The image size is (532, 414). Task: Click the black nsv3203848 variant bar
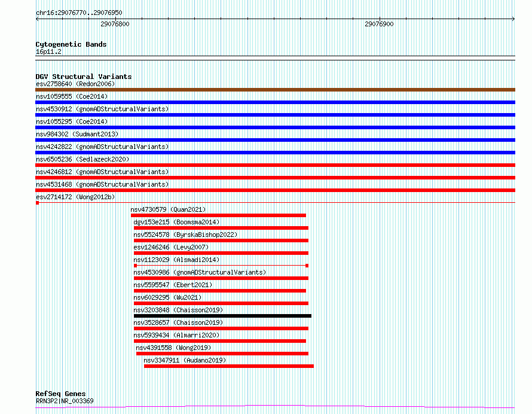[222, 316]
